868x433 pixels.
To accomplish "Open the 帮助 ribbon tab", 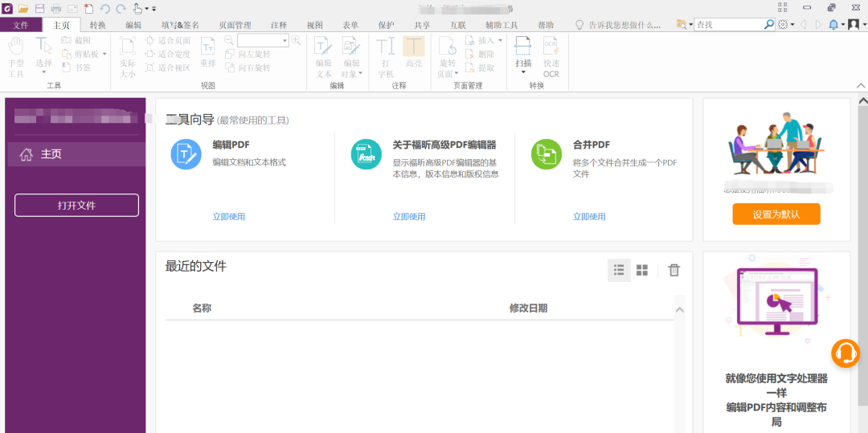I will click(545, 25).
